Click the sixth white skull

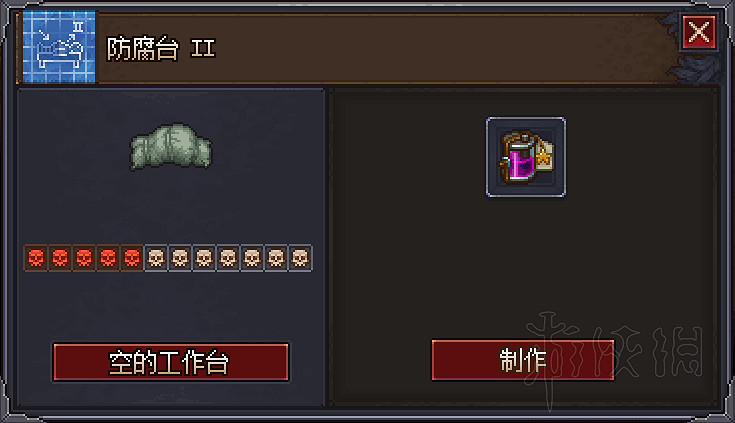pyautogui.click(x=276, y=258)
